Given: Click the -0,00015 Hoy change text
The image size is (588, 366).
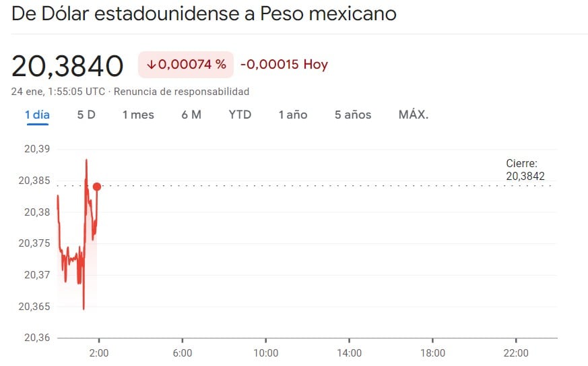Looking at the screenshot, I should (x=284, y=65).
